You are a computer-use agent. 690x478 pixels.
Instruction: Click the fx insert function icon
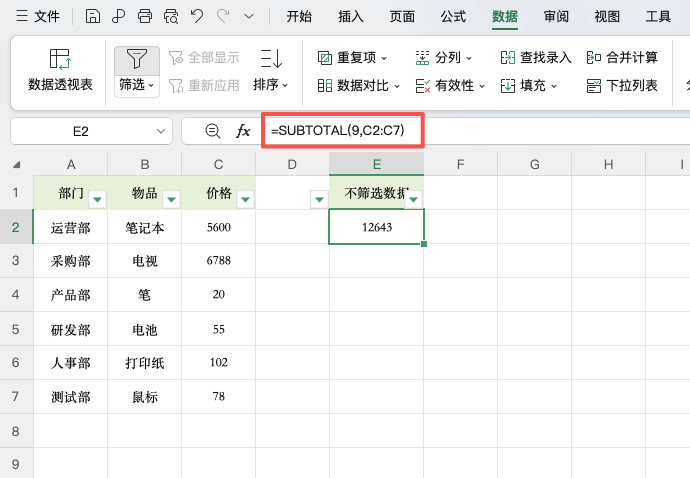point(243,131)
